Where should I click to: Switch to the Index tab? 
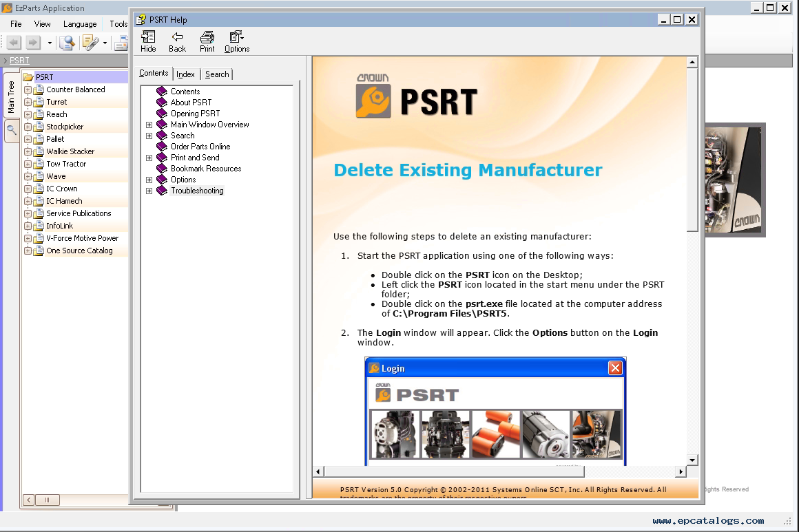coord(185,74)
